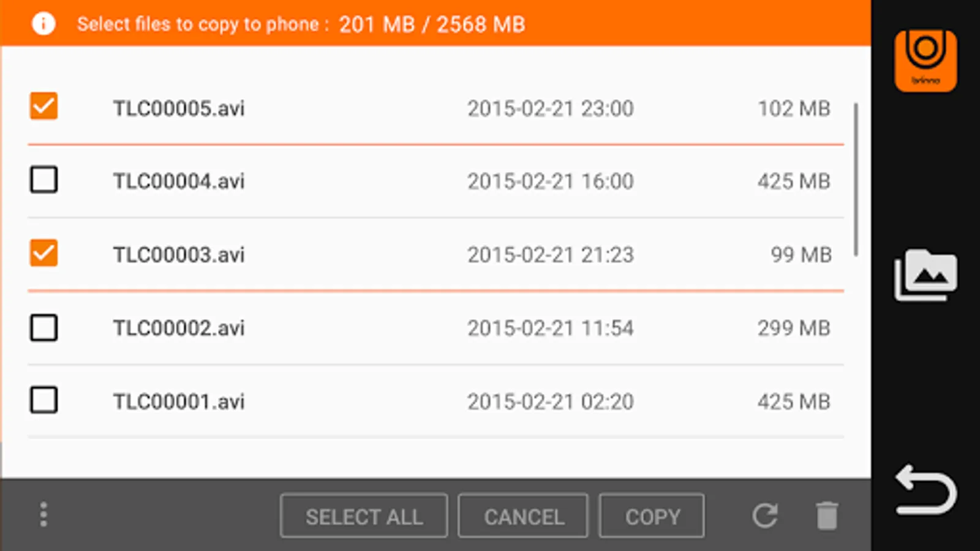Uncheck the TLC00003.avi checkbox

tap(44, 253)
